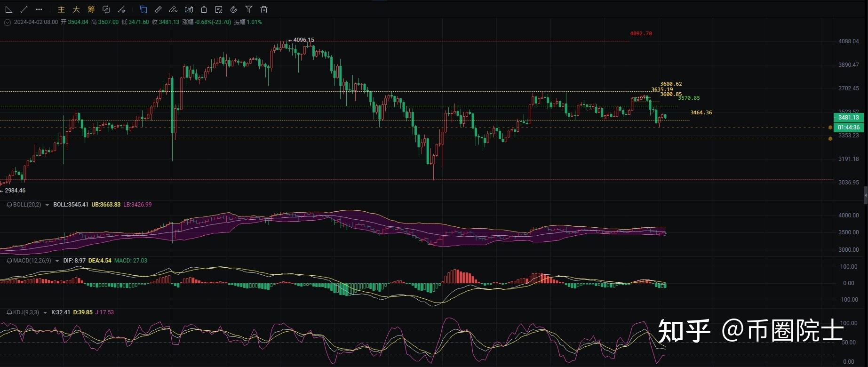The image size is (868, 367).
Task: Click the side panel collapse handle at right edge
Action: tap(866, 195)
